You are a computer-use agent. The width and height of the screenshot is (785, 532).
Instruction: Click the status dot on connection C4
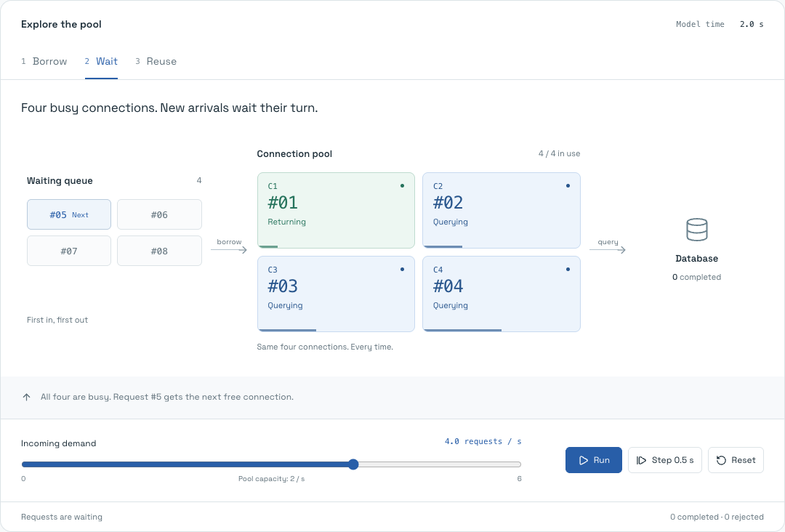(x=568, y=269)
